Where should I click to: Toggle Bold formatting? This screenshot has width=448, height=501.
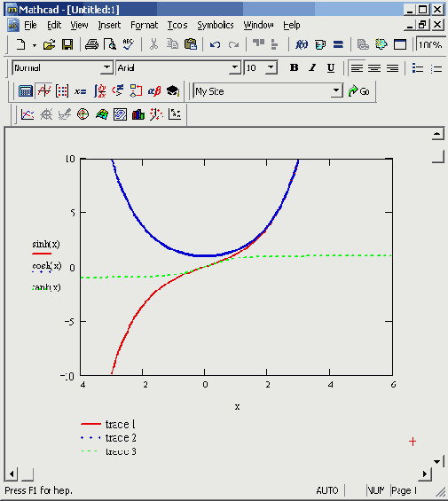294,67
